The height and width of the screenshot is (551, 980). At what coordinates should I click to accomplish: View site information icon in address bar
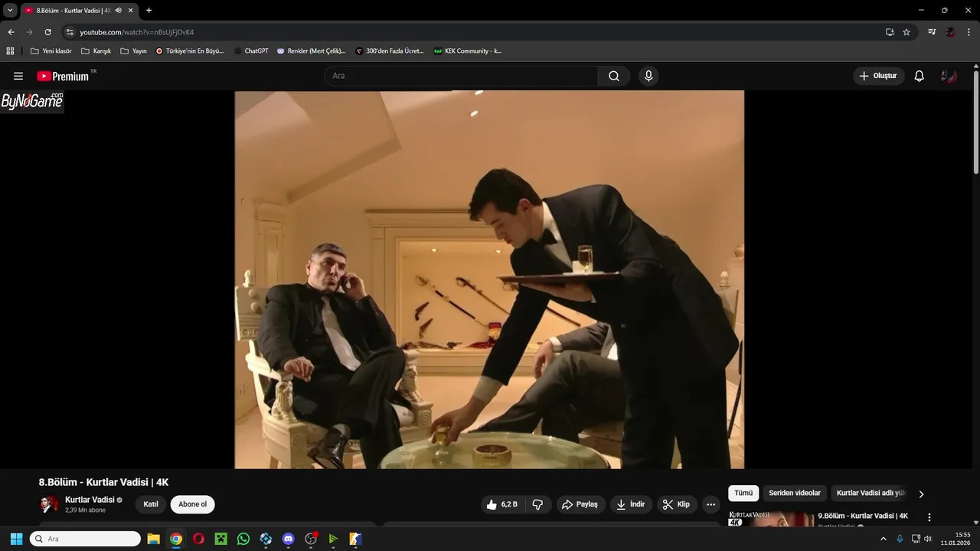(x=70, y=32)
